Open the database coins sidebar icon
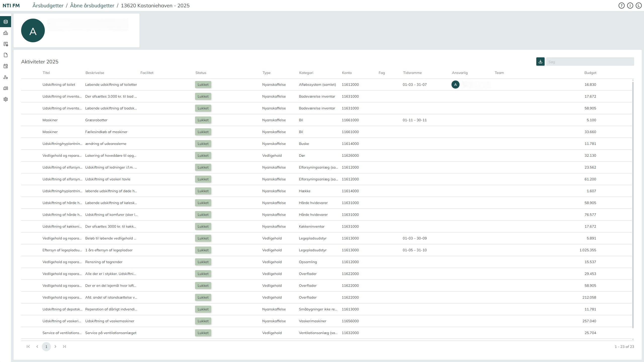 coord(6,22)
